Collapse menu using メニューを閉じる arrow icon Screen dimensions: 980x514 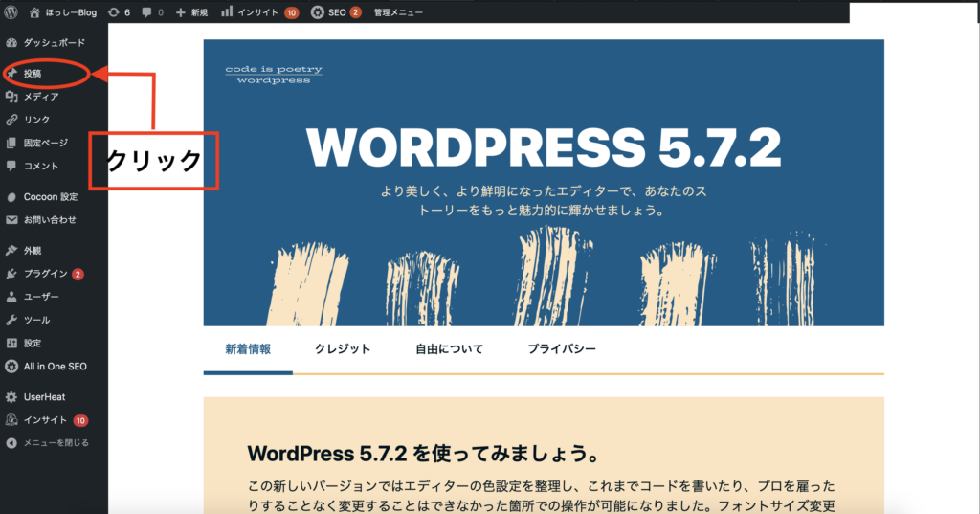[11, 443]
